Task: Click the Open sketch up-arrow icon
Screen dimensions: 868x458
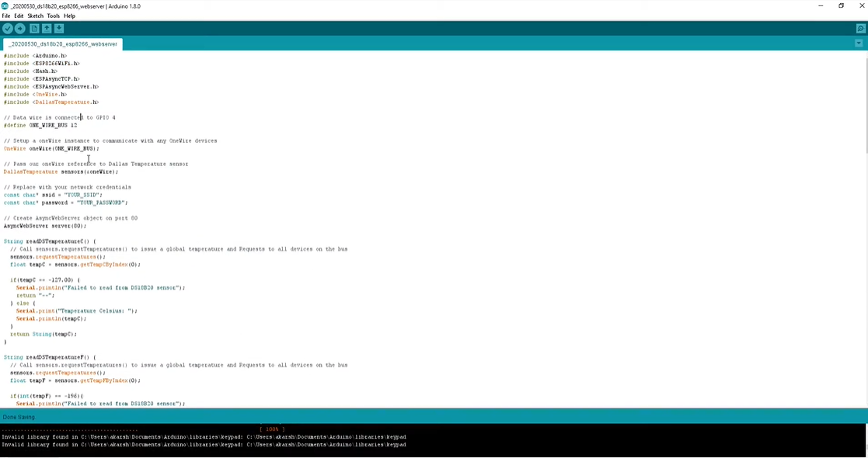Action: [47, 29]
